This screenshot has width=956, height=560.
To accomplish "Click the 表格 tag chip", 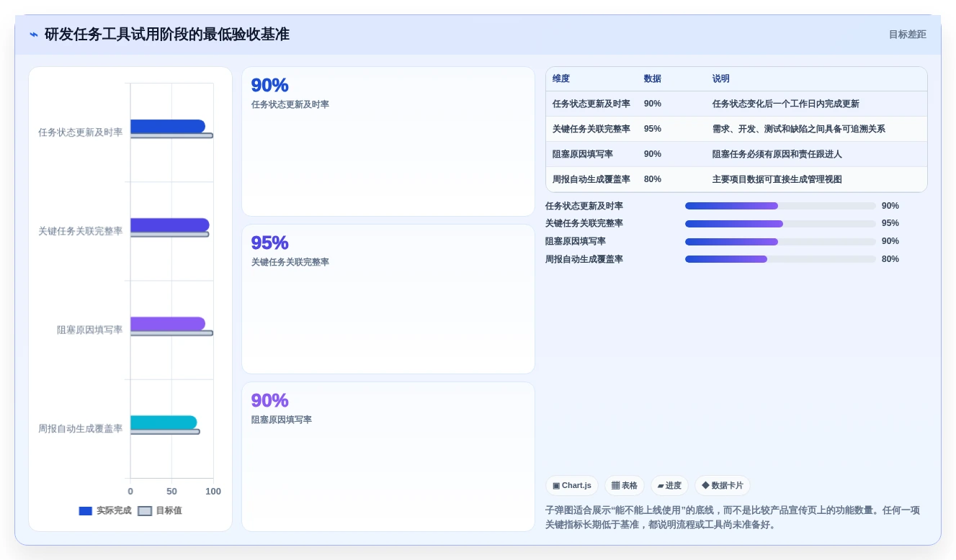I will [625, 486].
